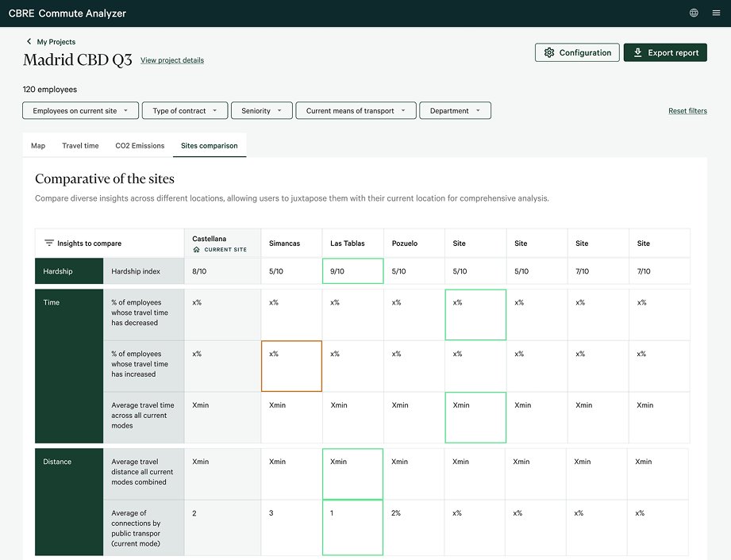Open the hamburger menu icon

pyautogui.click(x=716, y=13)
